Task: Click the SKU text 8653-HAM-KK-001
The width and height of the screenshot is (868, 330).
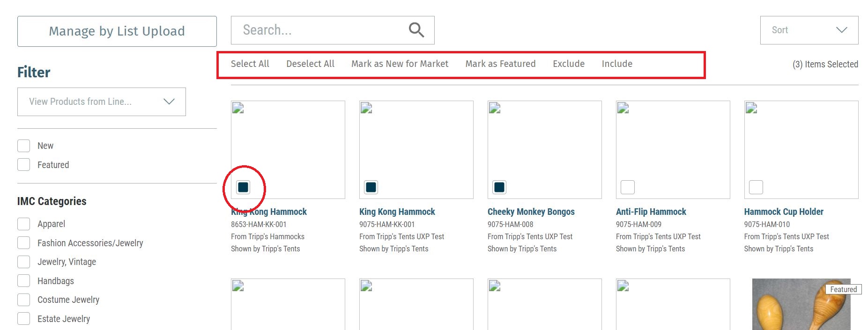Action: click(259, 224)
